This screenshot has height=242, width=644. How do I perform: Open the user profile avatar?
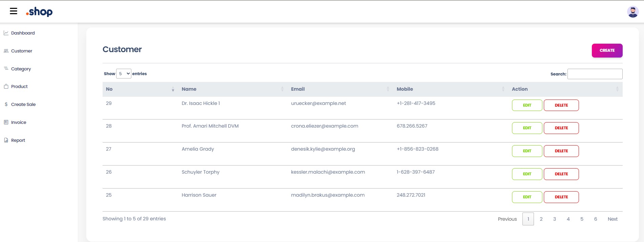[x=632, y=12]
